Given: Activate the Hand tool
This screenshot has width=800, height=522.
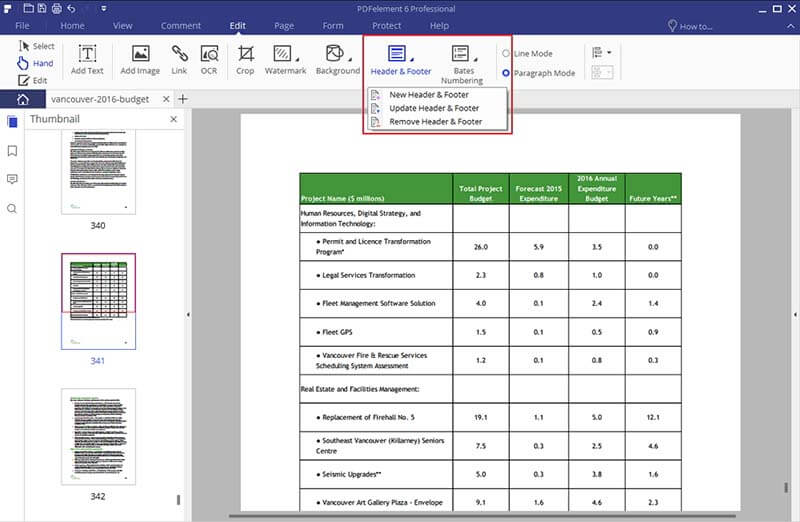Looking at the screenshot, I should (35, 63).
